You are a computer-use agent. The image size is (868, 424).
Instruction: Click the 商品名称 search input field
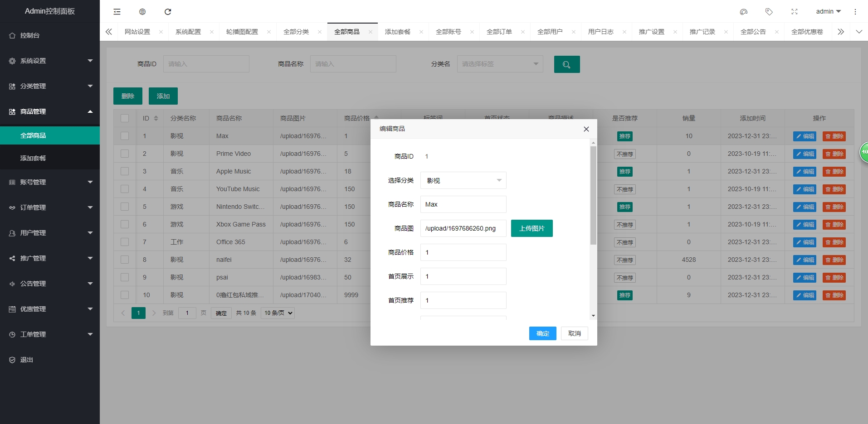353,63
